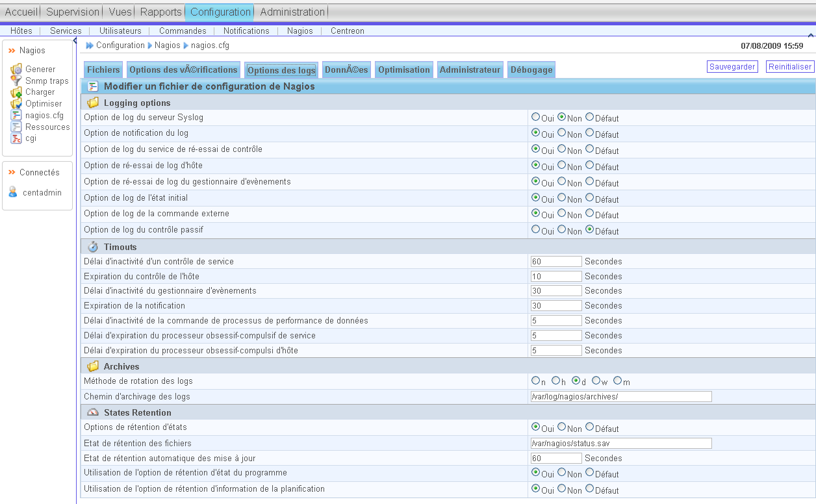816x504 pixels.
Task: Click the Reinitialiser button
Action: [x=789, y=67]
